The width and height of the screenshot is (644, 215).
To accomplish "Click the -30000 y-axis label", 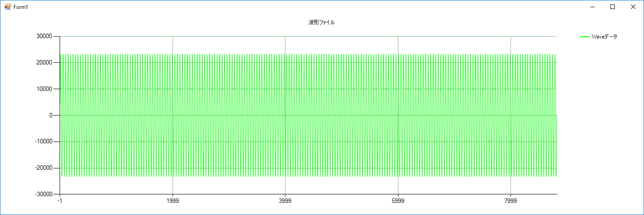I will click(x=43, y=194).
